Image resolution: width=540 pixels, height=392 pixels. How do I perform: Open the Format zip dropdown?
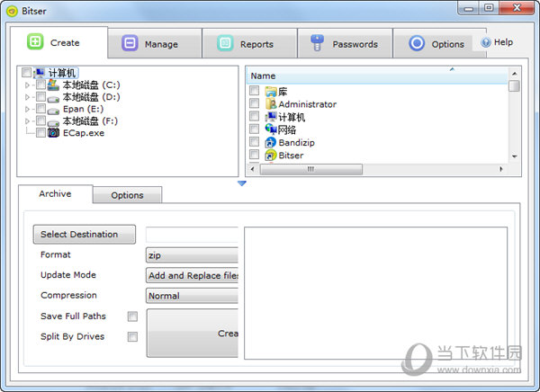(x=193, y=255)
